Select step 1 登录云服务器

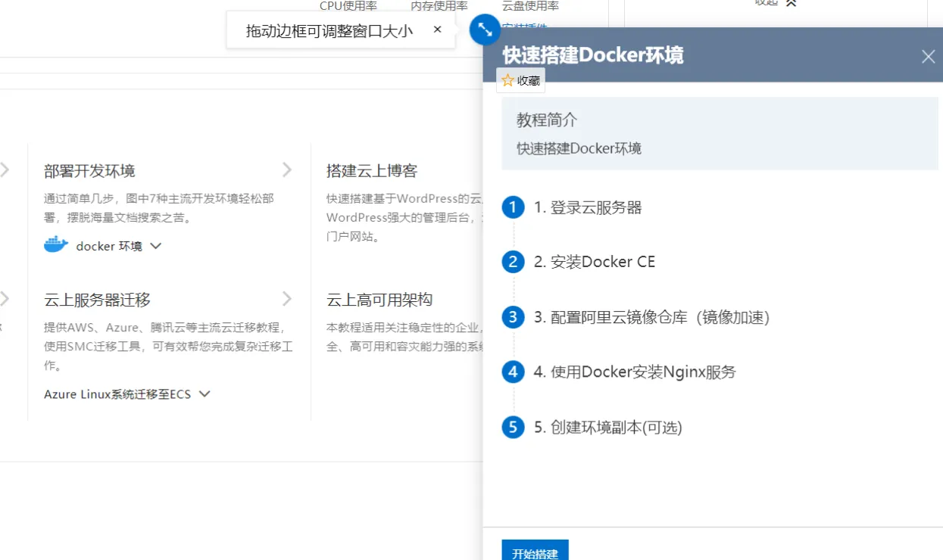click(x=588, y=207)
